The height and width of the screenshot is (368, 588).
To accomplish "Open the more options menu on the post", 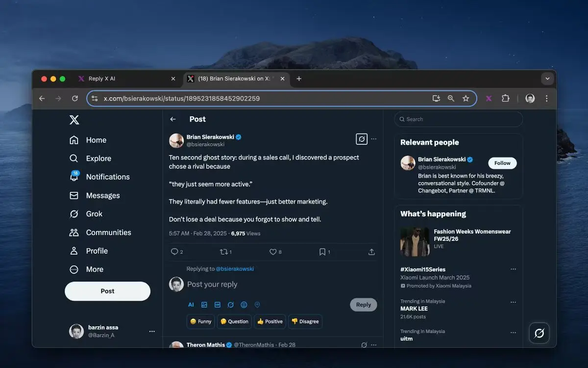I will 374,139.
